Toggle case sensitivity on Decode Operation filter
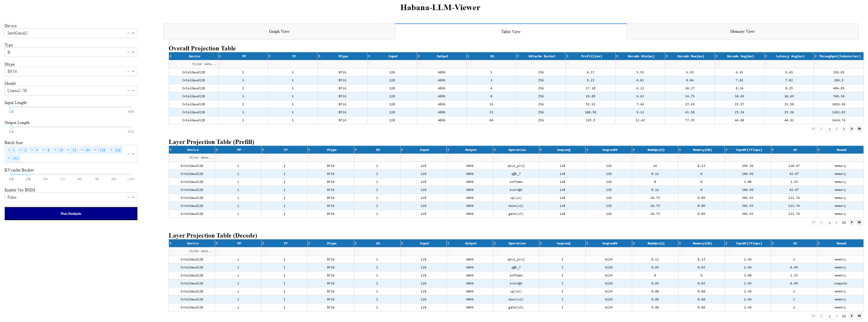868x322 pixels. coord(496,251)
